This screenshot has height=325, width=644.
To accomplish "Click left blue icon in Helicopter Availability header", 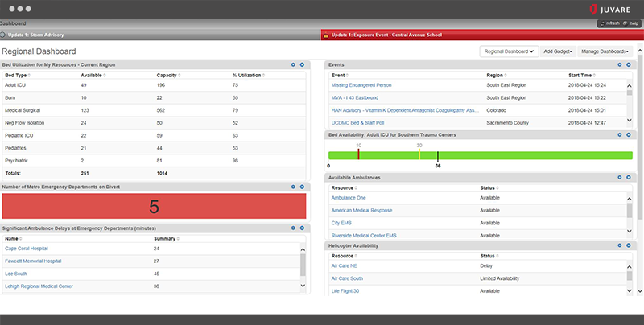I will 620,245.
